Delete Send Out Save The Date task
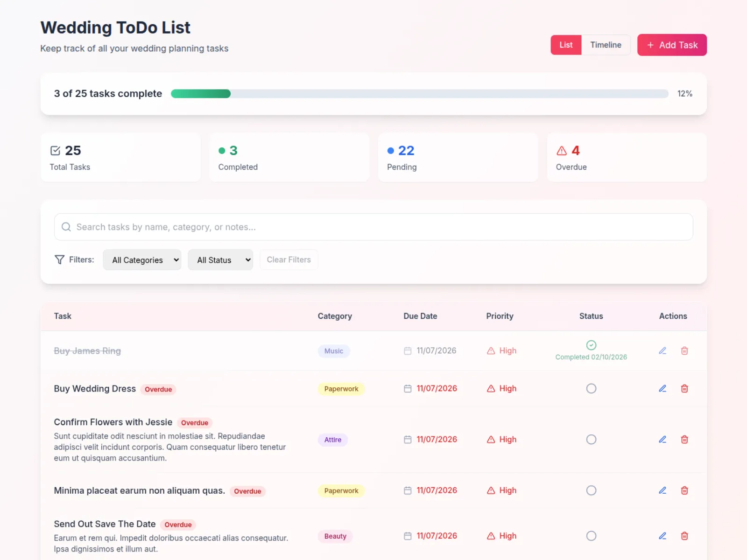Image resolution: width=747 pixels, height=560 pixels. tap(684, 536)
